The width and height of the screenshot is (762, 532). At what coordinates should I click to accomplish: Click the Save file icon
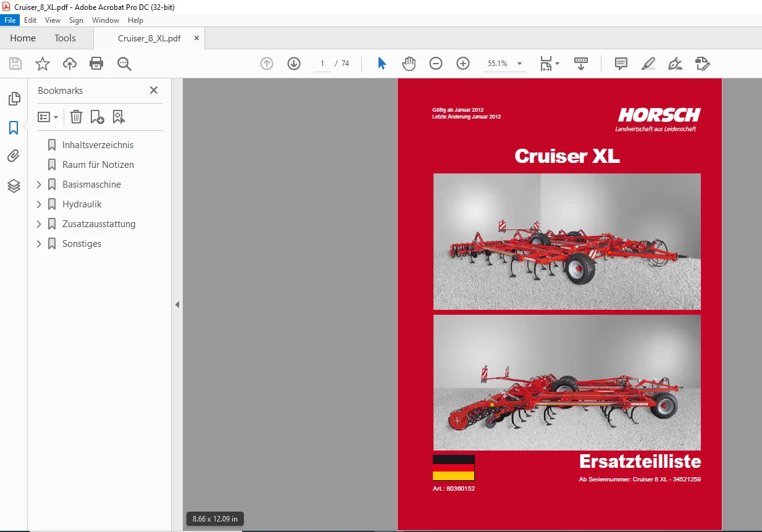tap(15, 64)
